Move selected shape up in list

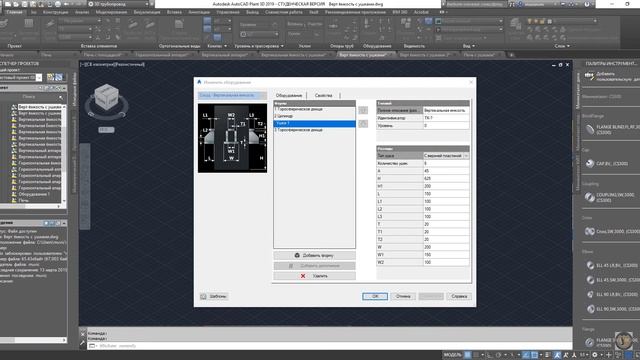363,110
